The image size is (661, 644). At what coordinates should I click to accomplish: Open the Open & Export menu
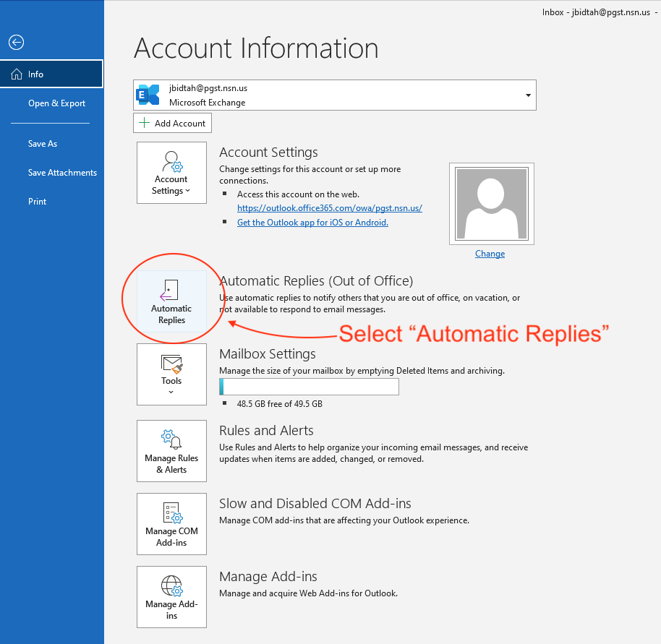tap(56, 103)
